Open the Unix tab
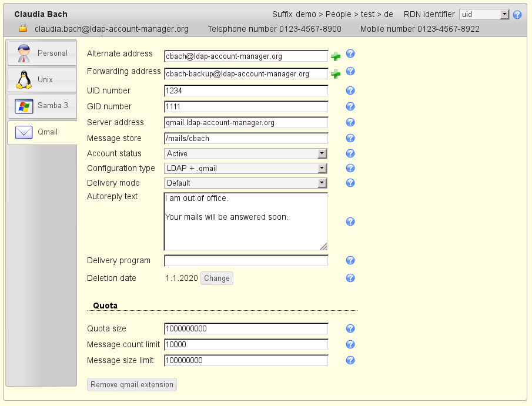Screen dimensions: 532x406 pos(41,79)
